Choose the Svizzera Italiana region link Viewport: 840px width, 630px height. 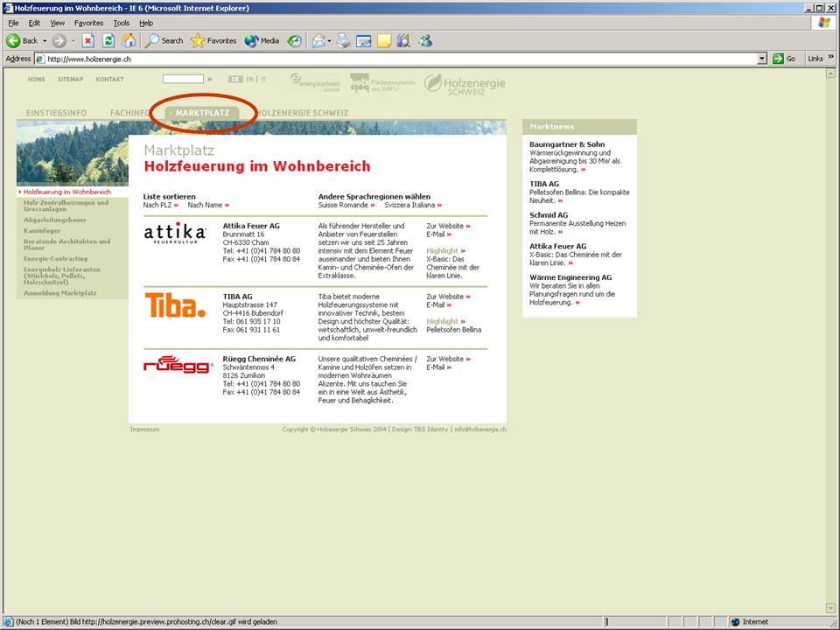413,205
